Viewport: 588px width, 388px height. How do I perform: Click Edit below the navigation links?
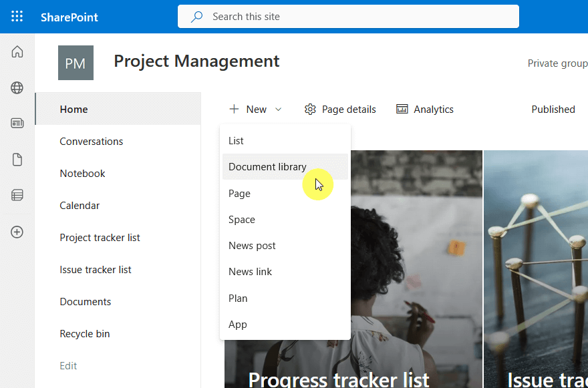point(68,365)
